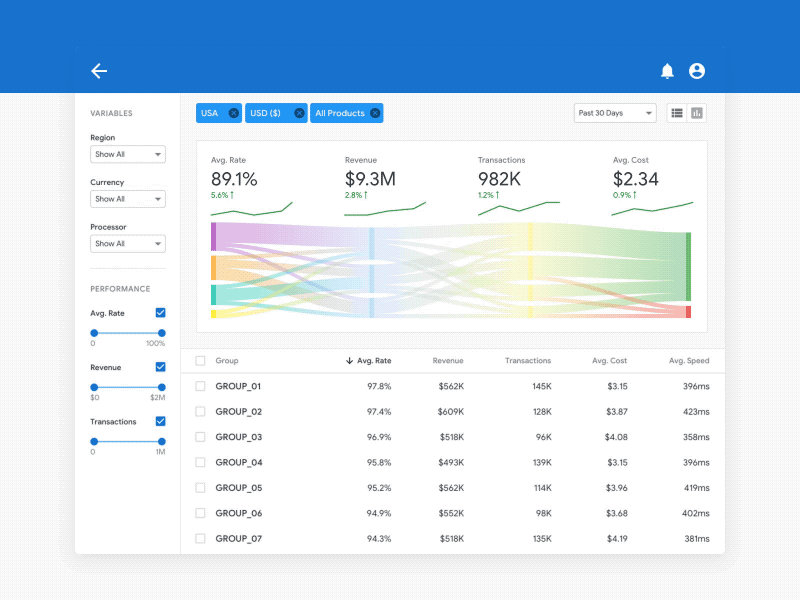800x600 pixels.
Task: Click the notification bell icon
Action: coord(665,71)
